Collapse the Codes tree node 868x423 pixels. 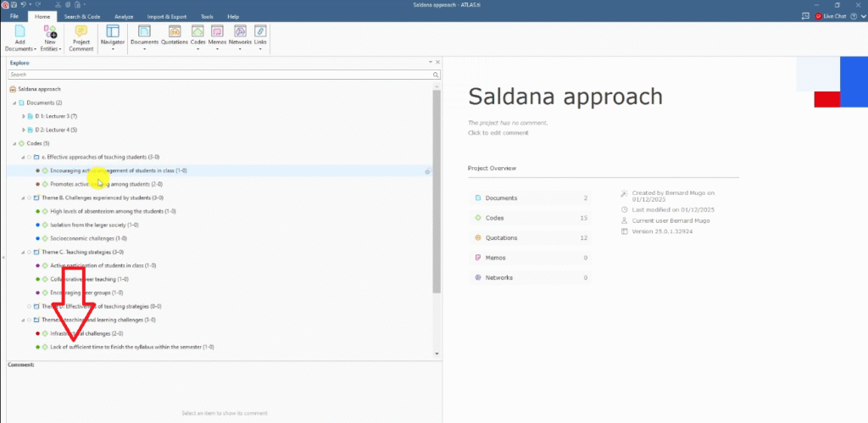tap(14, 143)
